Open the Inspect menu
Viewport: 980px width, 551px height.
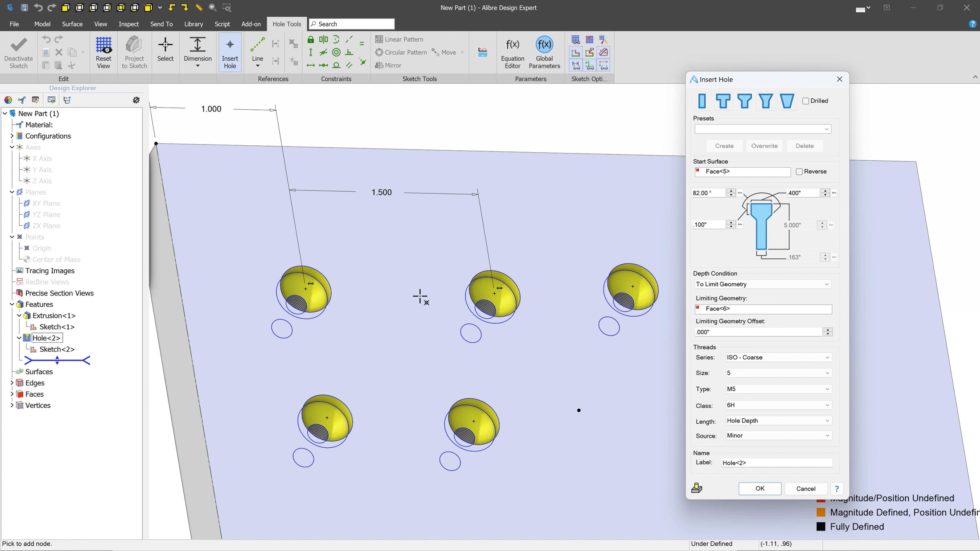(129, 24)
